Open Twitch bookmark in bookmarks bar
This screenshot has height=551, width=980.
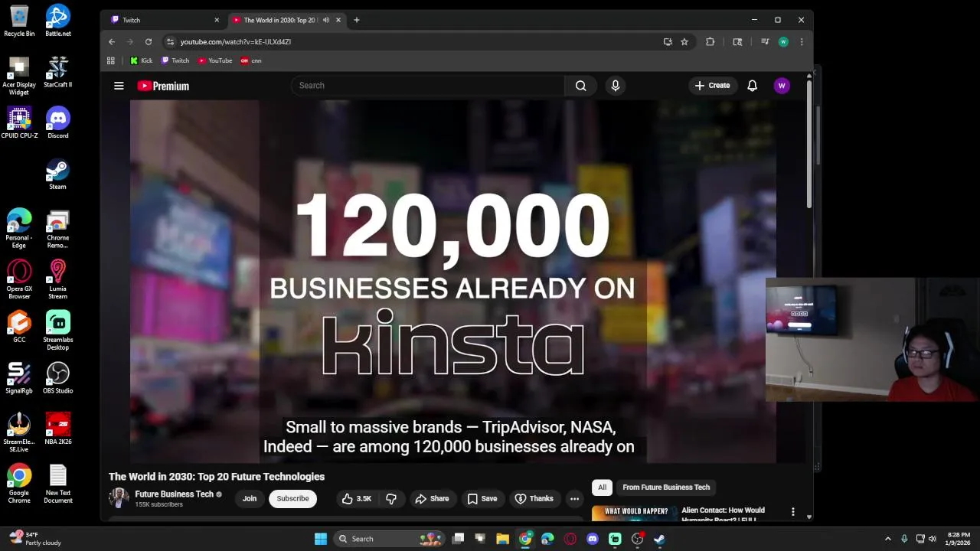(x=175, y=60)
